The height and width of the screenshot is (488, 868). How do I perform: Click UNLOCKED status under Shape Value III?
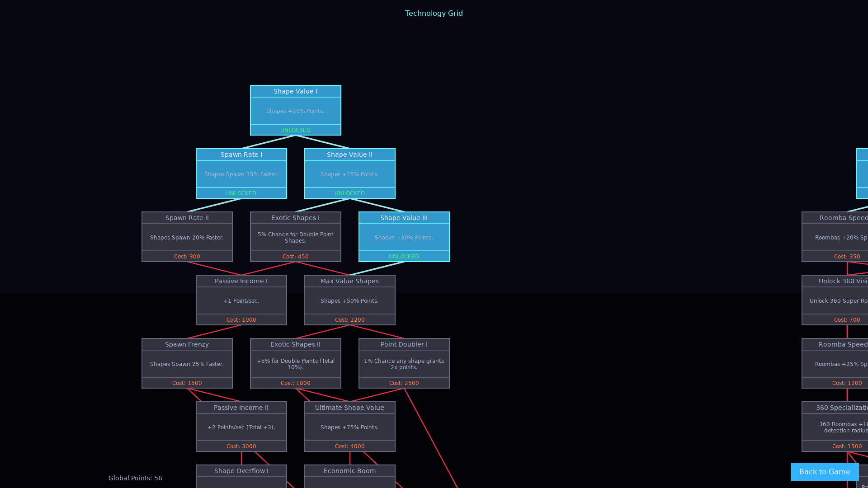(404, 257)
